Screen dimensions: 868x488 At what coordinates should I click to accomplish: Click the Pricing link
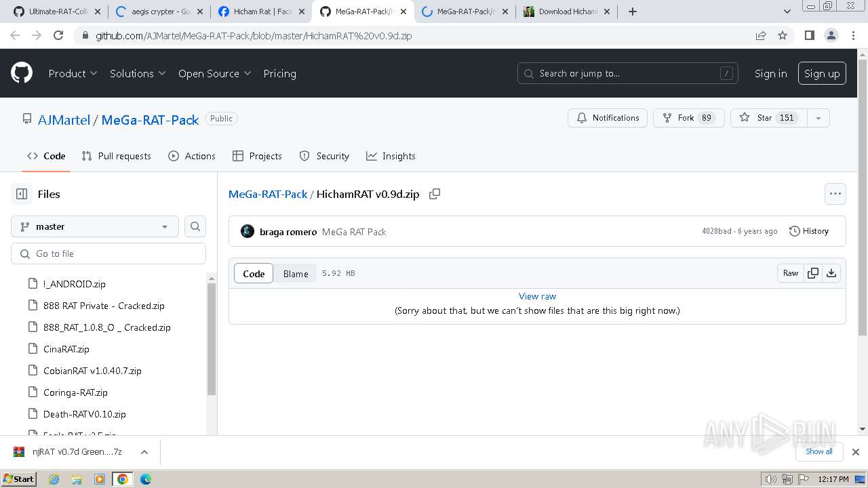(x=279, y=73)
